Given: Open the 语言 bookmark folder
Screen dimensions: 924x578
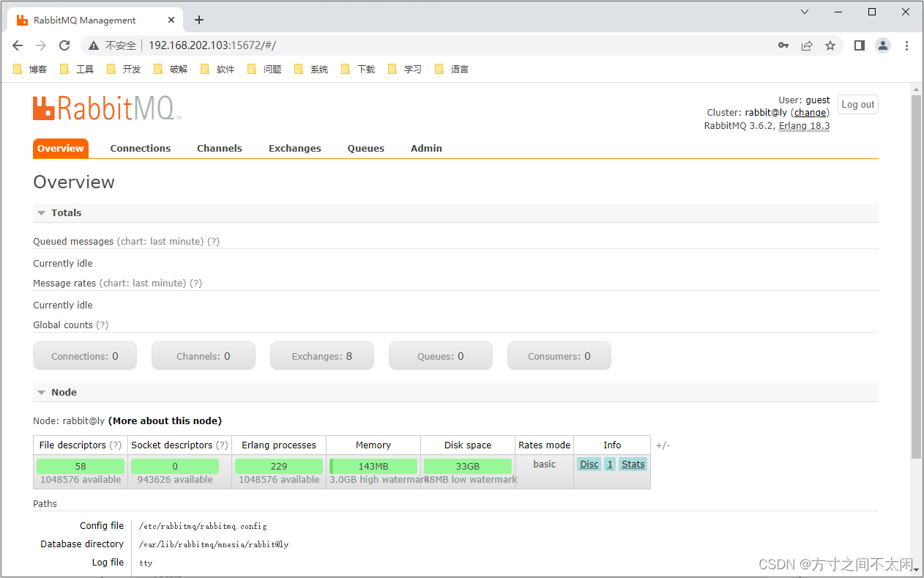Looking at the screenshot, I should coord(452,69).
